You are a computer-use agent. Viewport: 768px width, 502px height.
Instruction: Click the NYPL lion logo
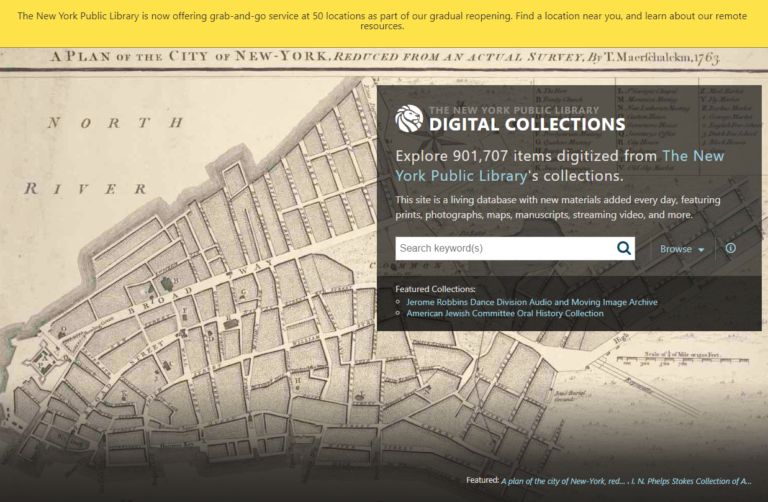409,118
